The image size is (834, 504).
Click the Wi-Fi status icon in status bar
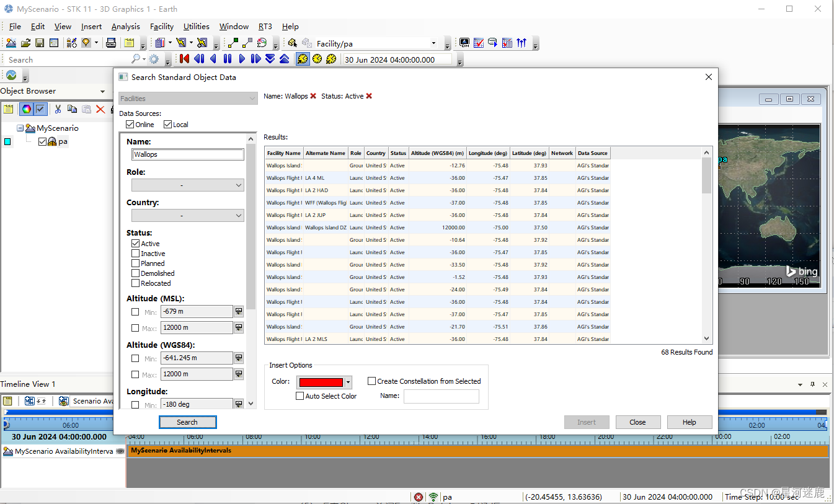tap(433, 497)
